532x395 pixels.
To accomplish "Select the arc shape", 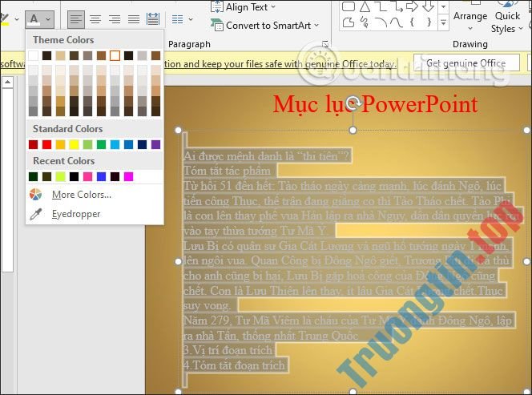I will 381,22.
